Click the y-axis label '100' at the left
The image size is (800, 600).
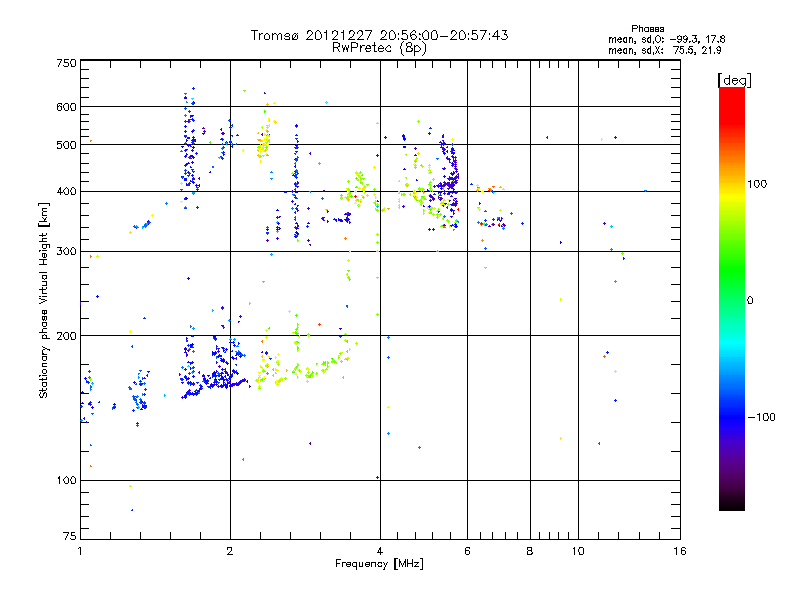click(x=66, y=480)
